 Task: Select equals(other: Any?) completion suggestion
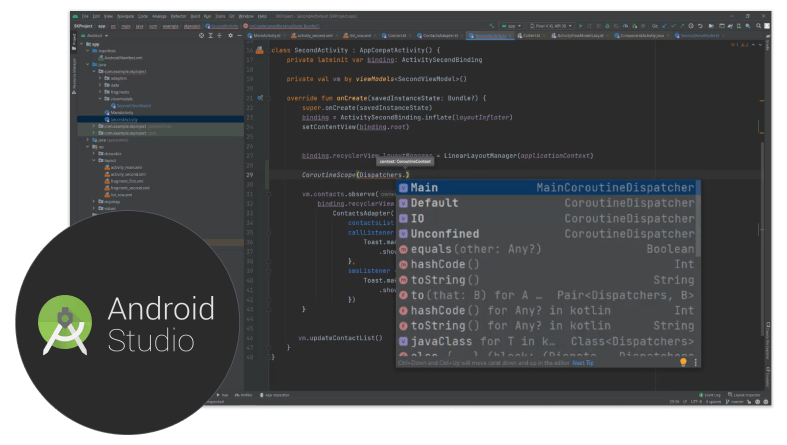[546, 249]
